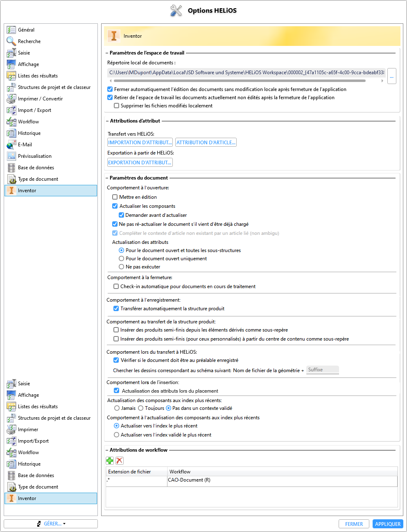Click the Listes des résultats icon in upper list
The image size is (407, 532).
(x=11, y=76)
